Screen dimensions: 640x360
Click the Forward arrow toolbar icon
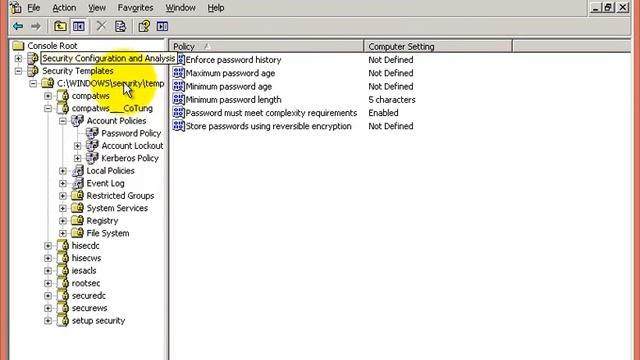tap(36, 27)
